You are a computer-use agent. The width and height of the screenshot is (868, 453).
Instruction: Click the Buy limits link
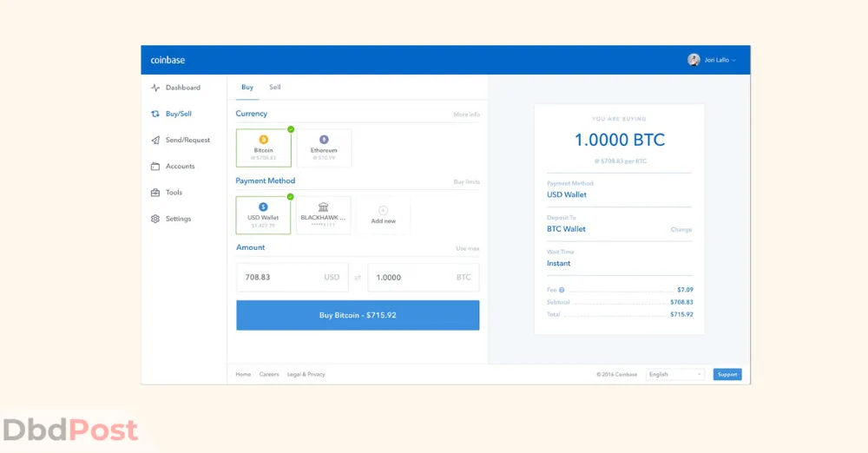point(467,181)
